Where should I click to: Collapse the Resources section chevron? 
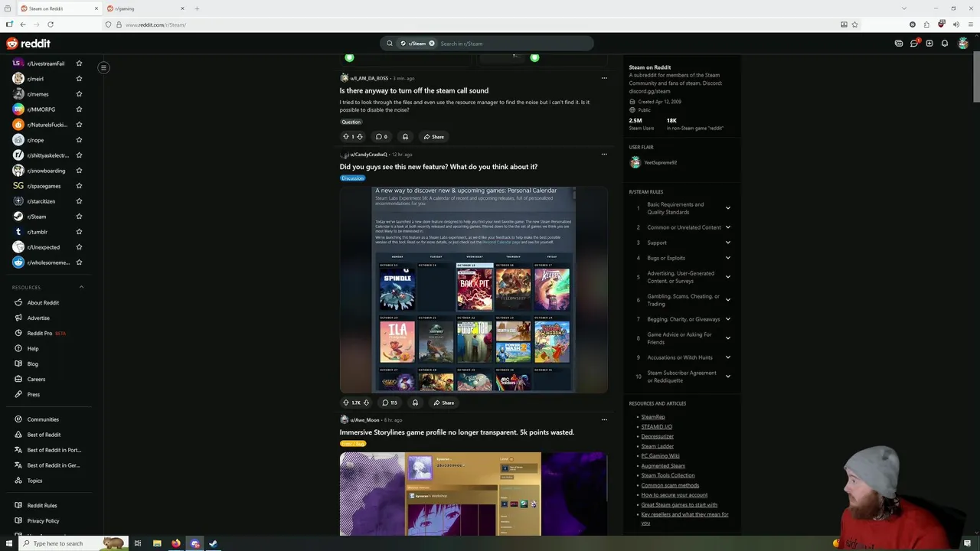click(81, 287)
